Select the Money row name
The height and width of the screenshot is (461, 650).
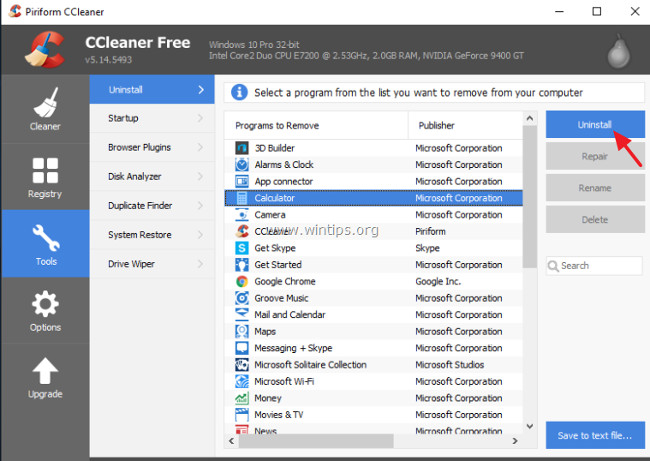268,398
